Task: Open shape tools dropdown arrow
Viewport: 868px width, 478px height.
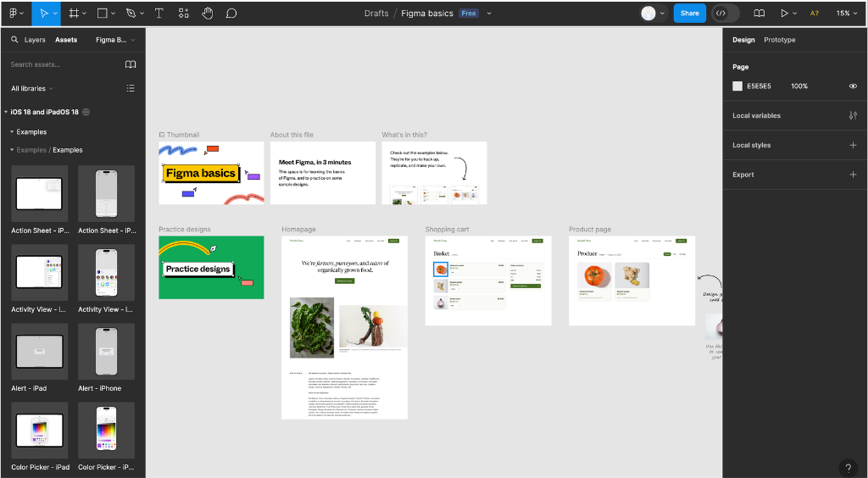Action: 113,14
